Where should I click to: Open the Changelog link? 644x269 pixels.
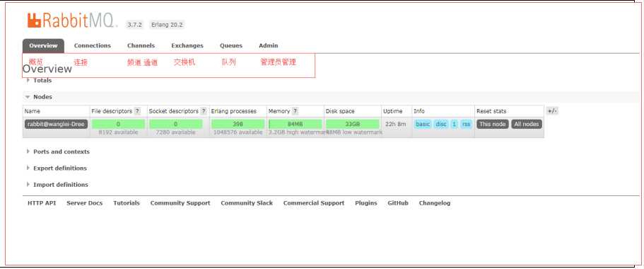pos(435,203)
